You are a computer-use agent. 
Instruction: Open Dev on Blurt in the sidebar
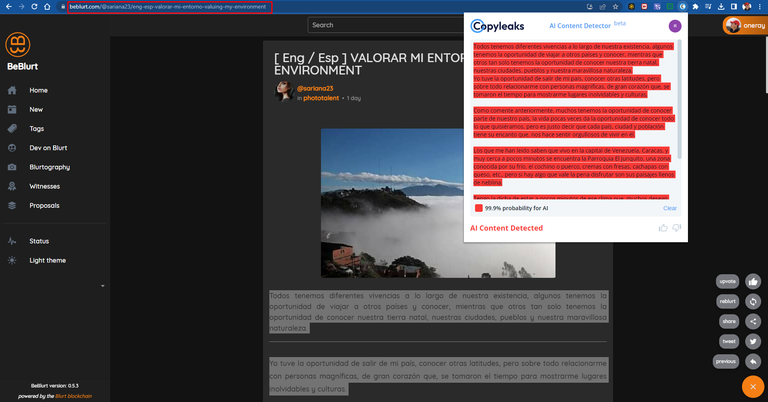point(48,147)
